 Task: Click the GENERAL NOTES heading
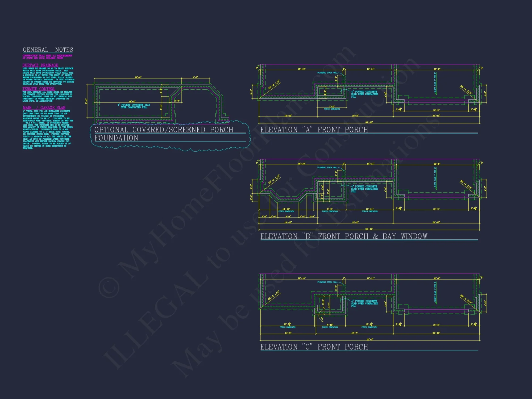48,50
